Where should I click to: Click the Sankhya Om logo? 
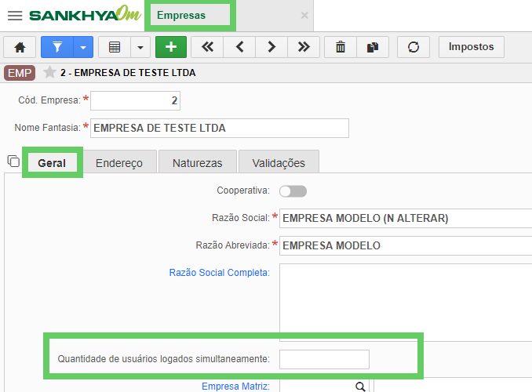pyautogui.click(x=85, y=15)
